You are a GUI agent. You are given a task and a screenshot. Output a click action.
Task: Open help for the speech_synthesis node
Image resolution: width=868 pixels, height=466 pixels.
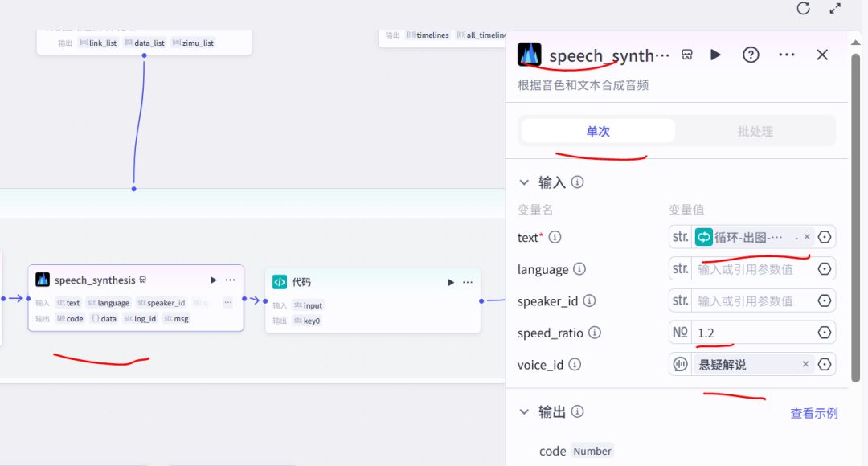pos(750,55)
